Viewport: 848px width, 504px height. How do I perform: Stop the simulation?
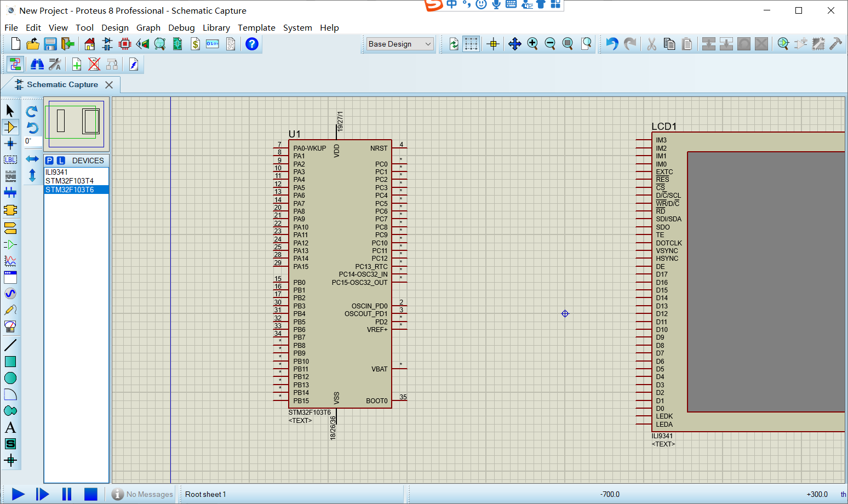tap(91, 494)
